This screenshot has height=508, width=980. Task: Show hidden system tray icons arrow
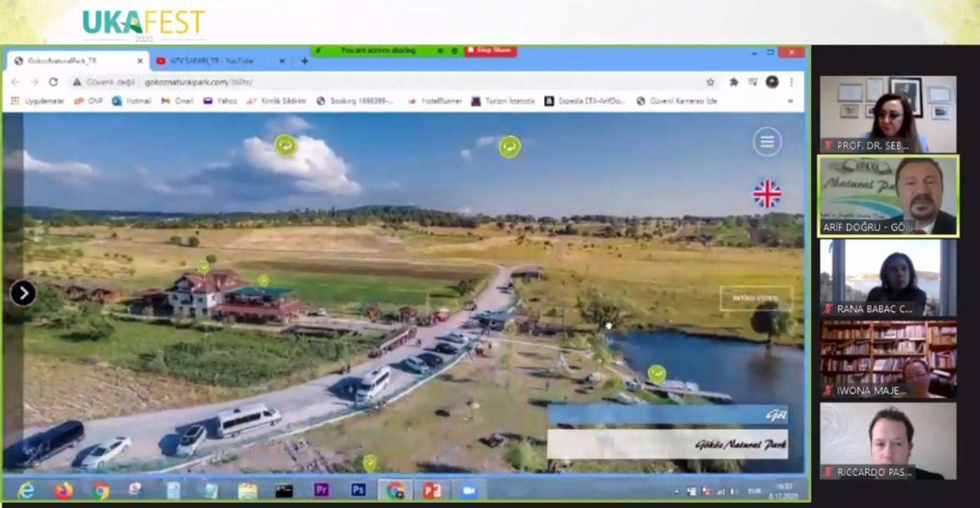pos(677,491)
